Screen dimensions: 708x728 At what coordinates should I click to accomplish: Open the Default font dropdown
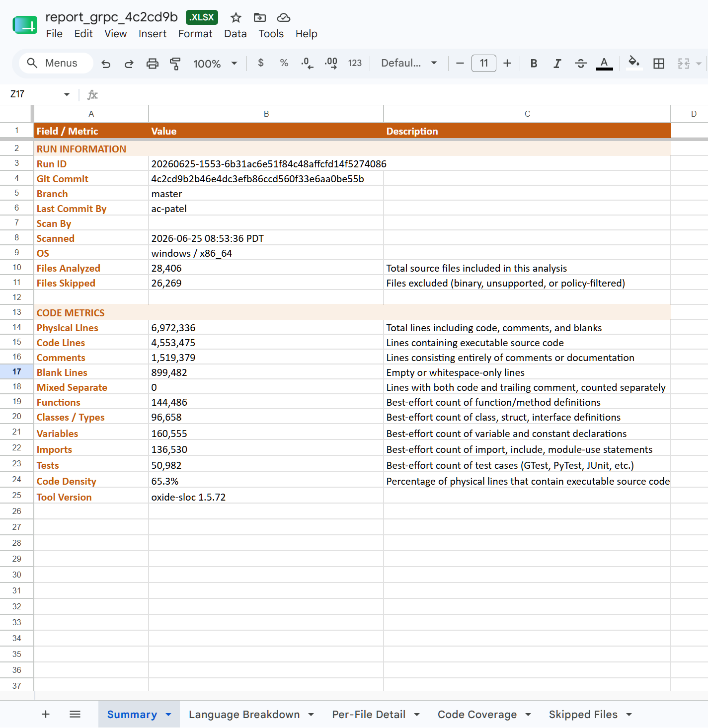[409, 63]
